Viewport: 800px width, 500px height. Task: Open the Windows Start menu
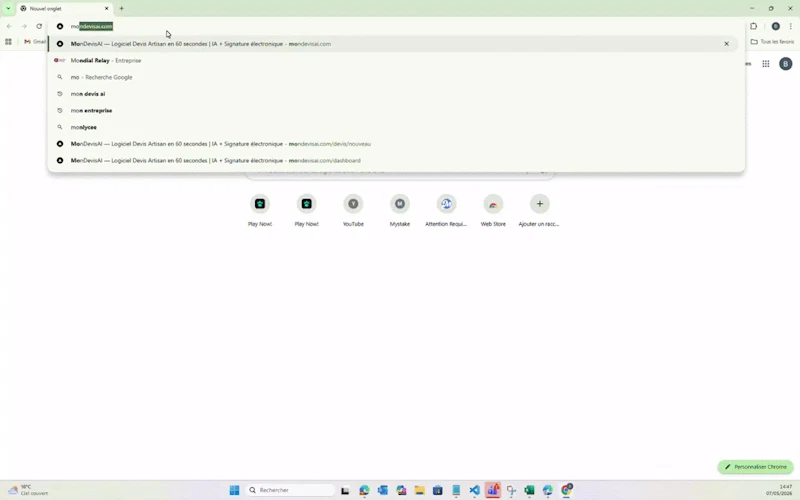[234, 490]
